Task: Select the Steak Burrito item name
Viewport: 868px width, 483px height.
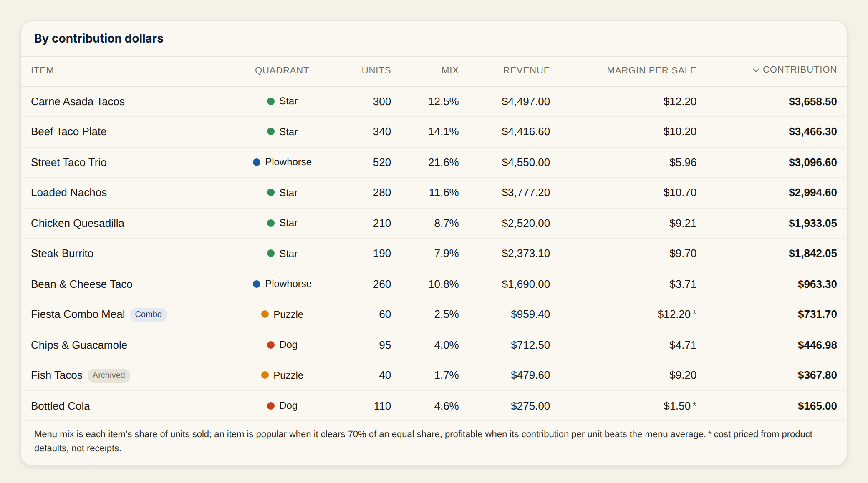Action: [x=62, y=253]
